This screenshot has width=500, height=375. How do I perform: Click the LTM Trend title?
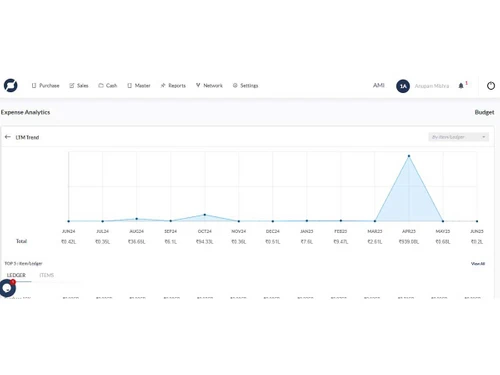[x=27, y=137]
